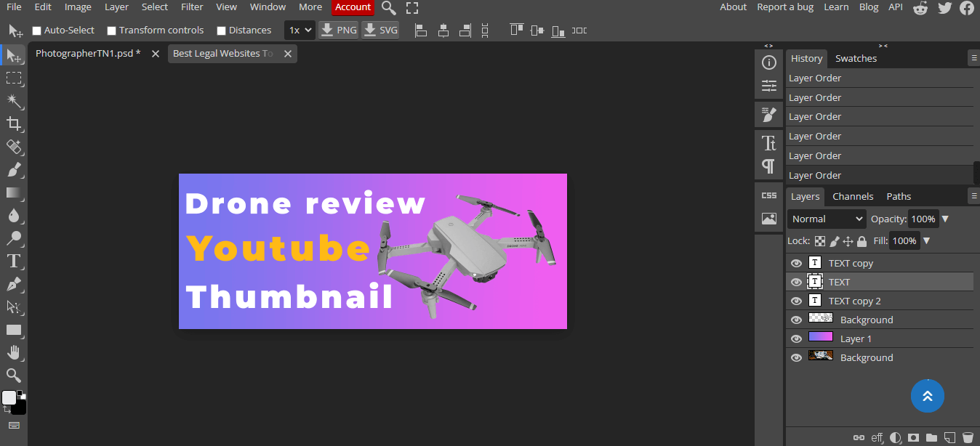Click the red Account button

(x=353, y=7)
